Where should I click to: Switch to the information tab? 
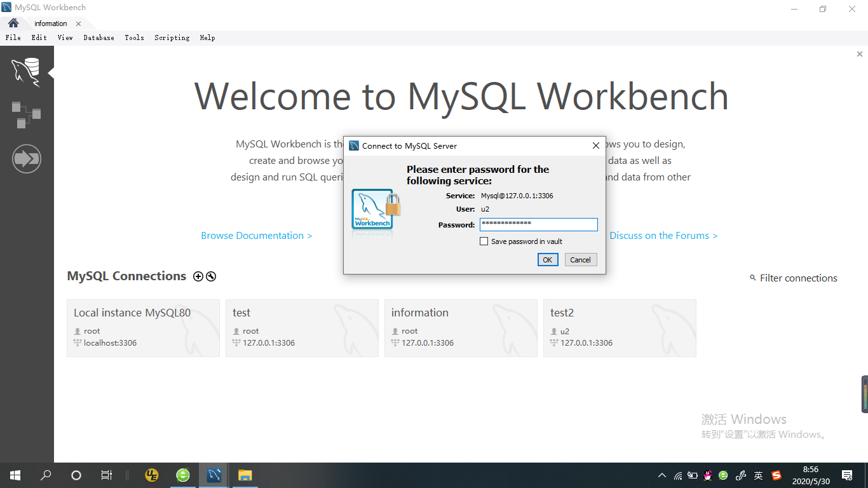point(51,24)
